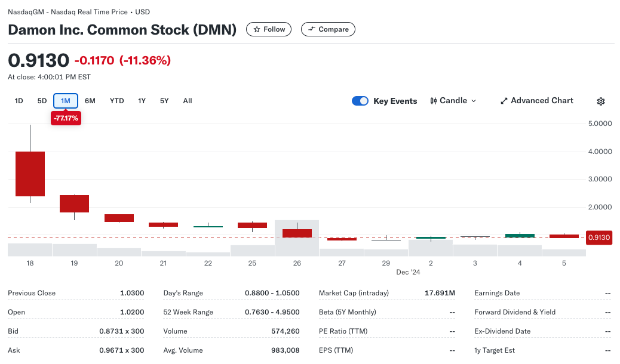This screenshot has height=364, width=620.
Task: Click the red candle on the 26th
Action: [297, 233]
